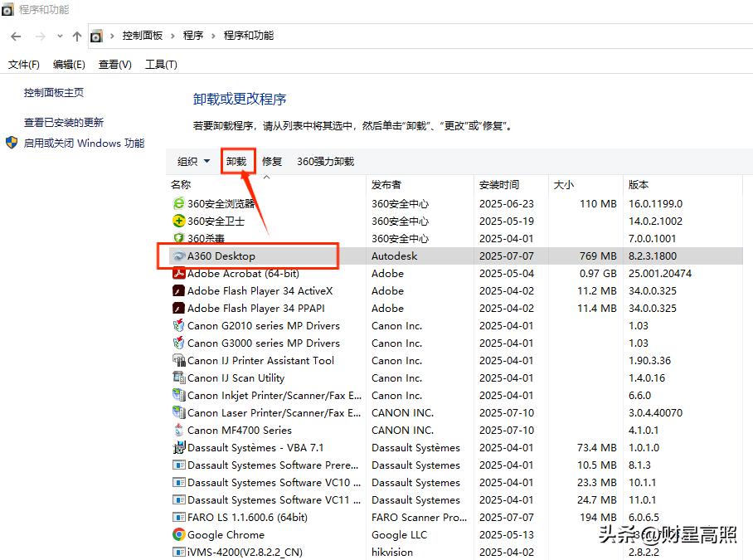Click the 卸载 button in toolbar
The image size is (753, 560).
[x=236, y=162]
